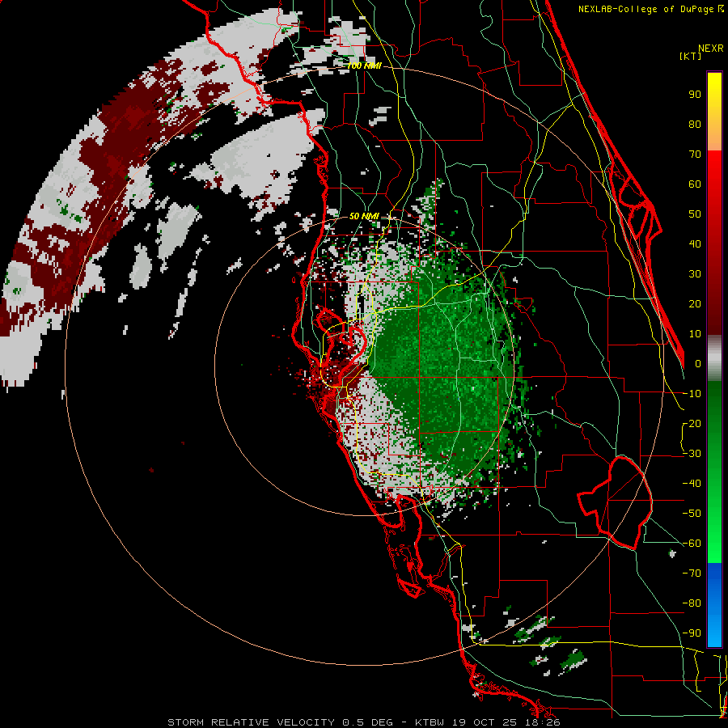Click the -50 value on the velocity scale
This screenshot has height=728, width=728.
(x=692, y=514)
